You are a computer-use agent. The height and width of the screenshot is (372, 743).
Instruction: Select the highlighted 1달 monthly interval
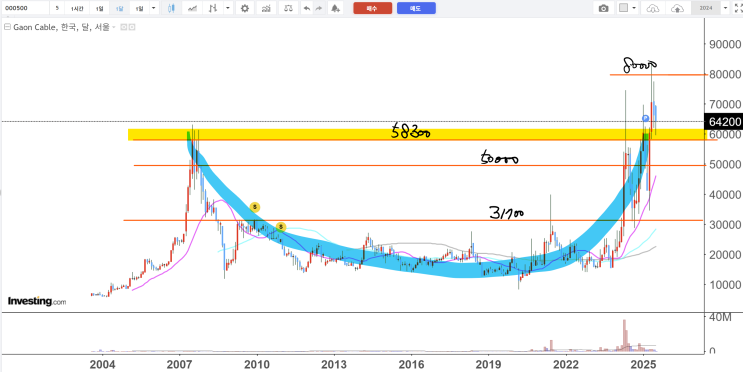point(120,8)
